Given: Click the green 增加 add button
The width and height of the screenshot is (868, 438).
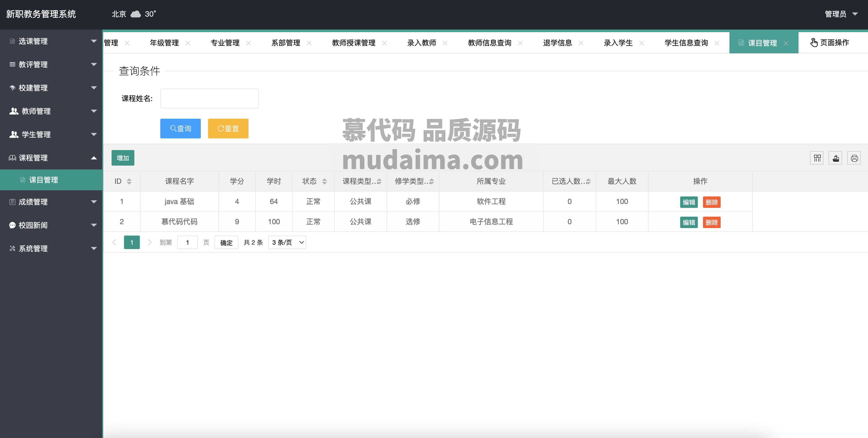Looking at the screenshot, I should [x=123, y=158].
